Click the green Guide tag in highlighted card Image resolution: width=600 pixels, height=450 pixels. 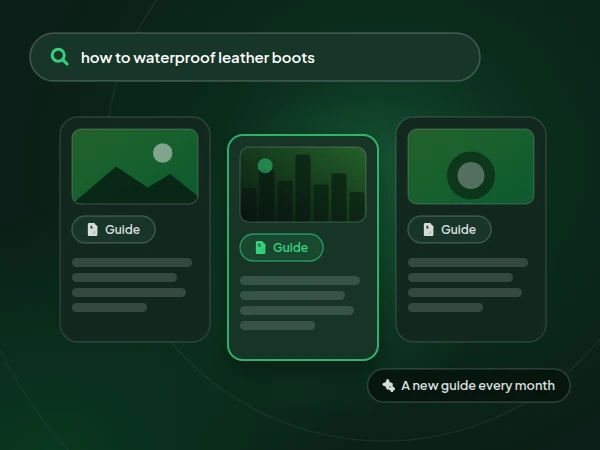click(x=282, y=248)
